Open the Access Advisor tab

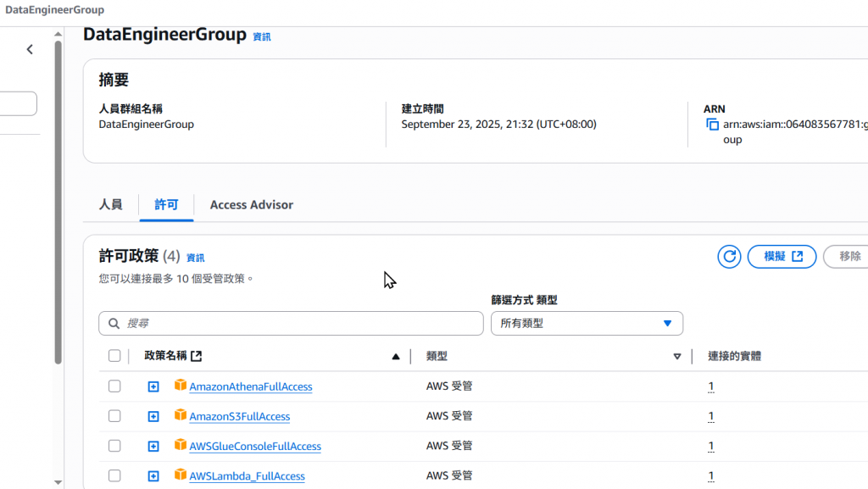coord(251,205)
